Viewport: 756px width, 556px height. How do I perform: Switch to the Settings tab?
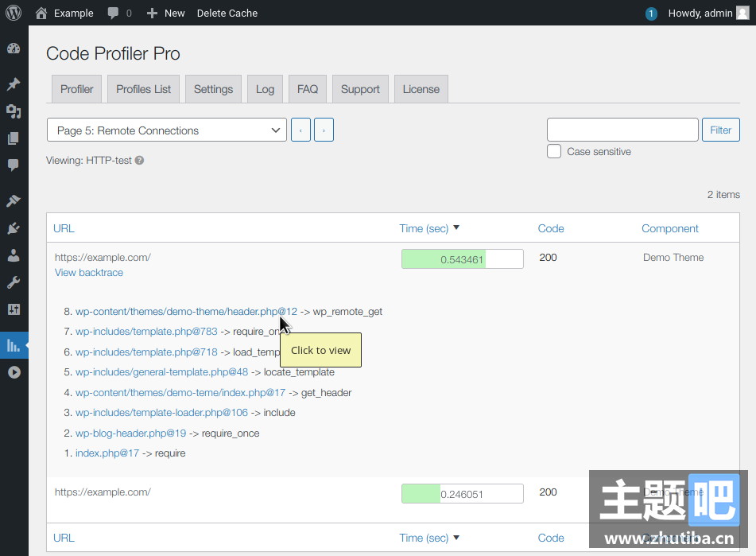coord(213,89)
